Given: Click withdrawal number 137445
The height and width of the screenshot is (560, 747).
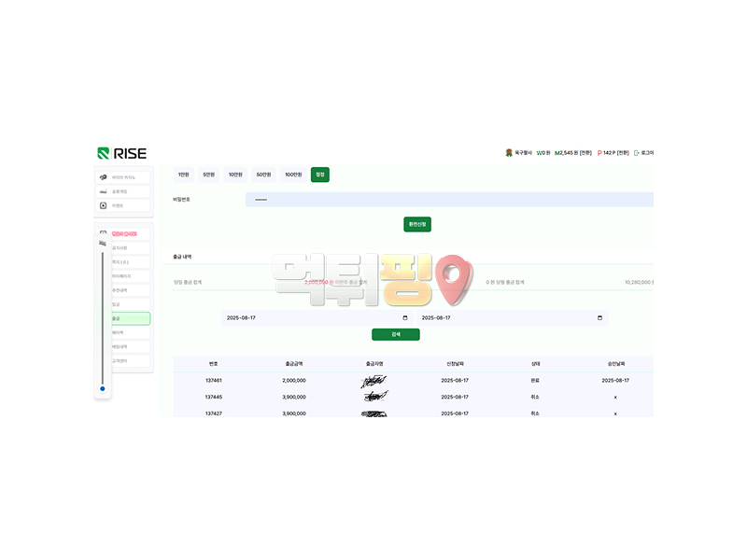Looking at the screenshot, I should coord(214,397).
